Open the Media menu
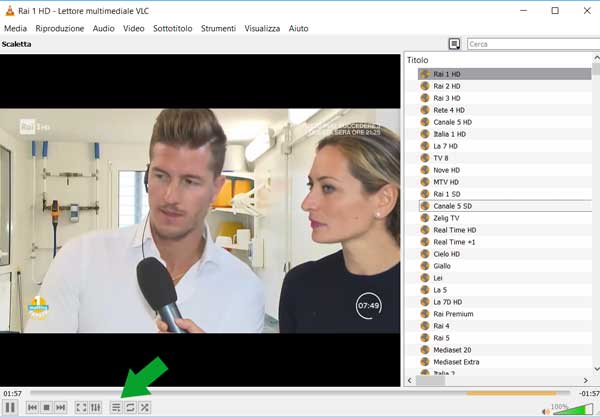 coord(15,28)
